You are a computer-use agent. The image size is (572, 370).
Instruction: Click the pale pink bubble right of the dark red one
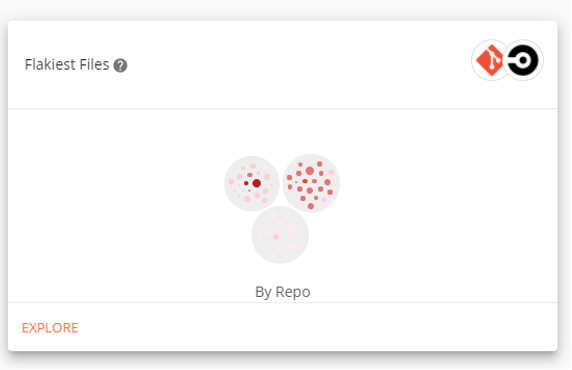coord(267,177)
